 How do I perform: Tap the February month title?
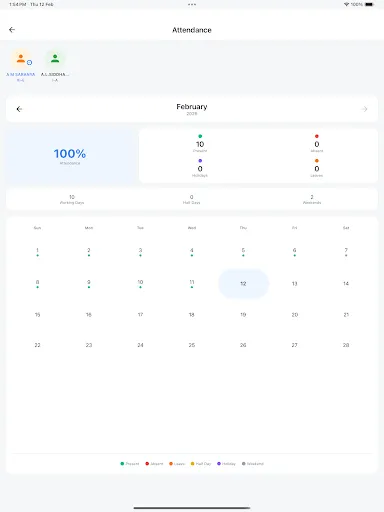pyautogui.click(x=192, y=107)
